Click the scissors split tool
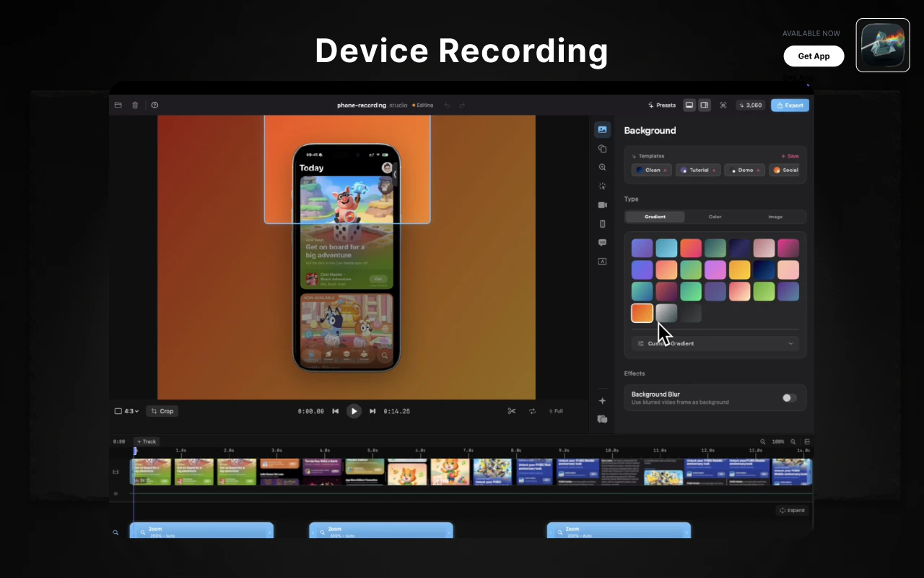 click(x=512, y=411)
